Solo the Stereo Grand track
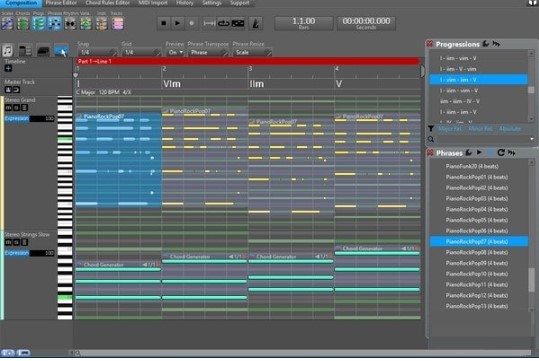The width and height of the screenshot is (539, 361). (x=16, y=108)
